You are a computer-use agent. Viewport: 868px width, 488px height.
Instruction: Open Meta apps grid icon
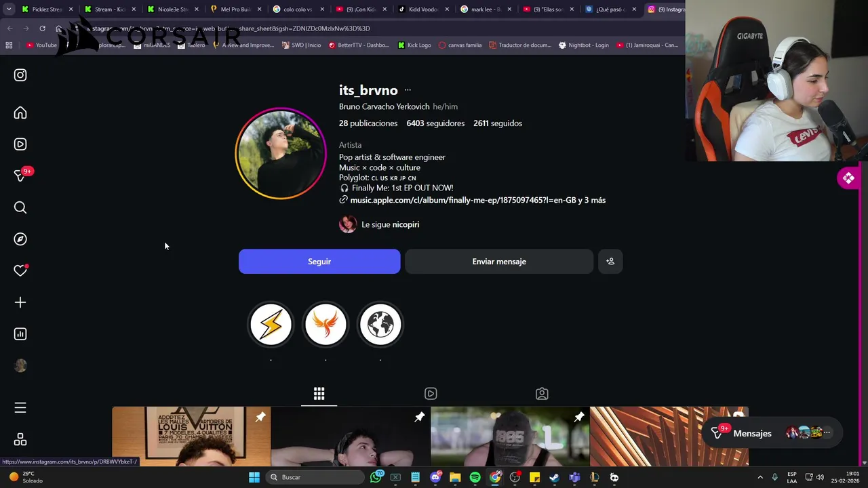(x=20, y=440)
